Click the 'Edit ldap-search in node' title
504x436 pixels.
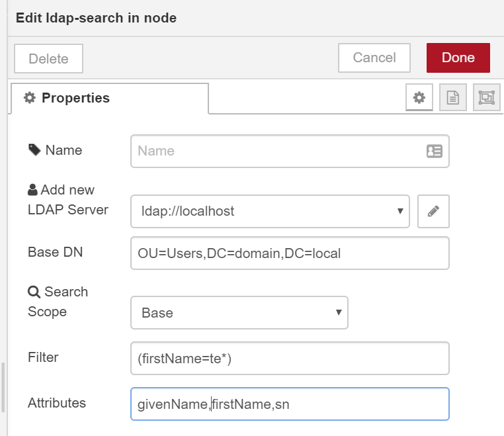click(96, 18)
